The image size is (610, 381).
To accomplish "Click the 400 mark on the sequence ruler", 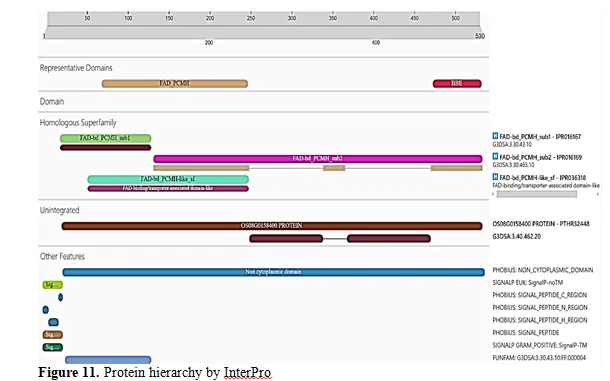I will [x=373, y=18].
